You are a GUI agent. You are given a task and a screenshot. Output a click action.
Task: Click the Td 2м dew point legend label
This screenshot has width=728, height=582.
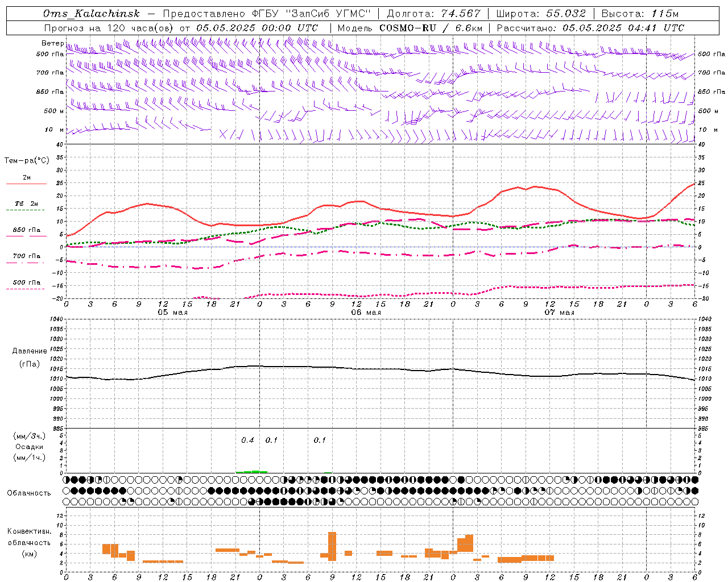[26, 203]
